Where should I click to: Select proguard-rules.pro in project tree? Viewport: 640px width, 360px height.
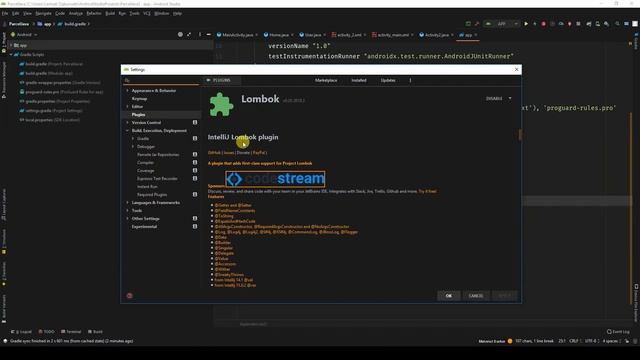tap(61, 92)
